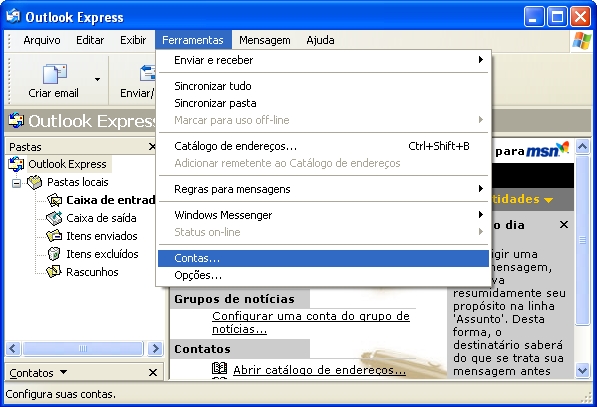Click Outlook Express icon in title bar

tap(14, 16)
